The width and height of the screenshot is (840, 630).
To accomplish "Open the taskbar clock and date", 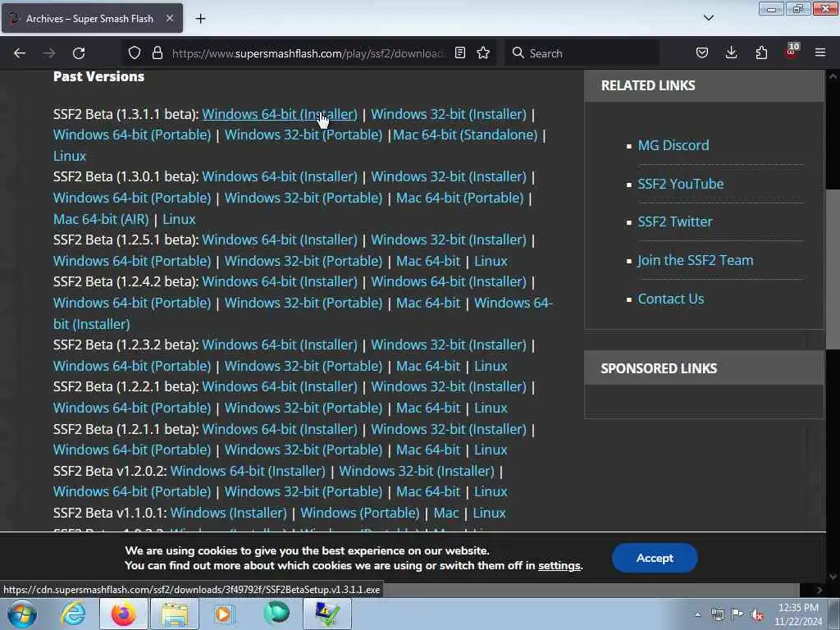I will pyautogui.click(x=798, y=614).
